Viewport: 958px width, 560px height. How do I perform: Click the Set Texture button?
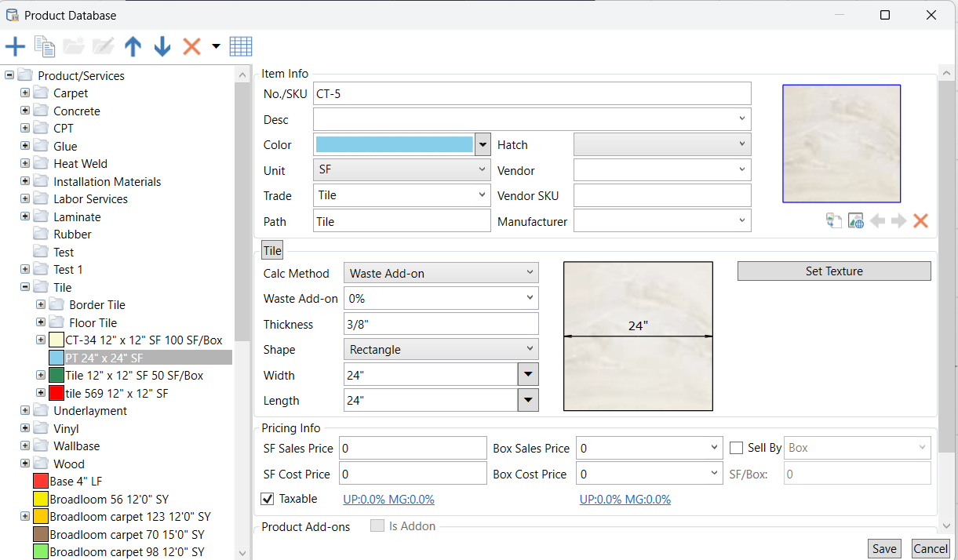(x=834, y=271)
